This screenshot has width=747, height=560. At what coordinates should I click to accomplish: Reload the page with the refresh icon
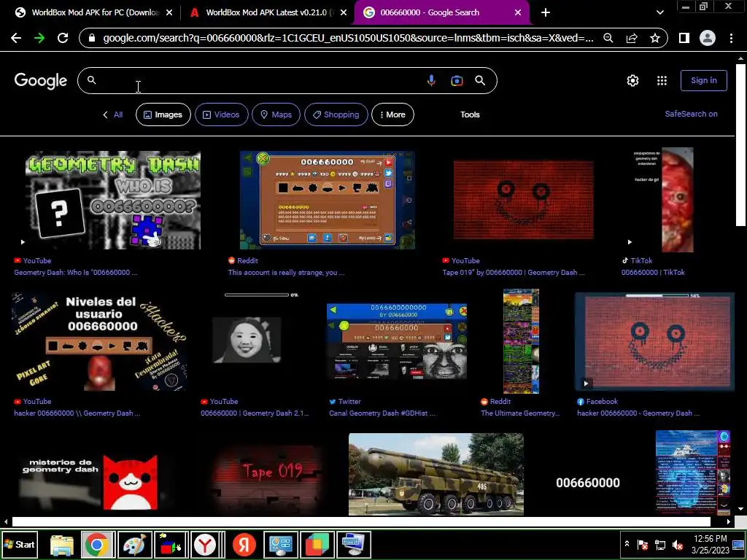tap(63, 38)
